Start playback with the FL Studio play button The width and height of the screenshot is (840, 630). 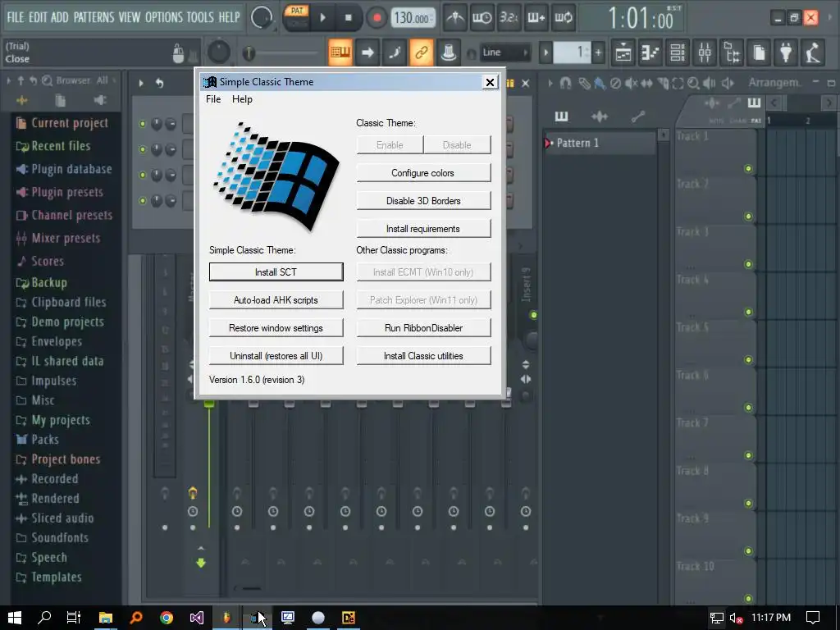coord(322,18)
